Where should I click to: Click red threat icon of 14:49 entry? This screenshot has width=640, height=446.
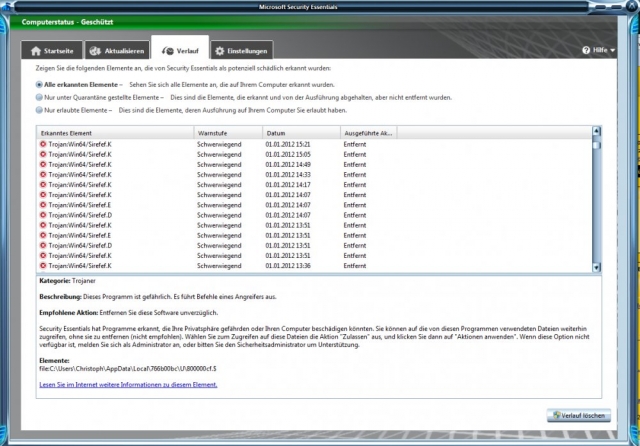[x=43, y=164]
